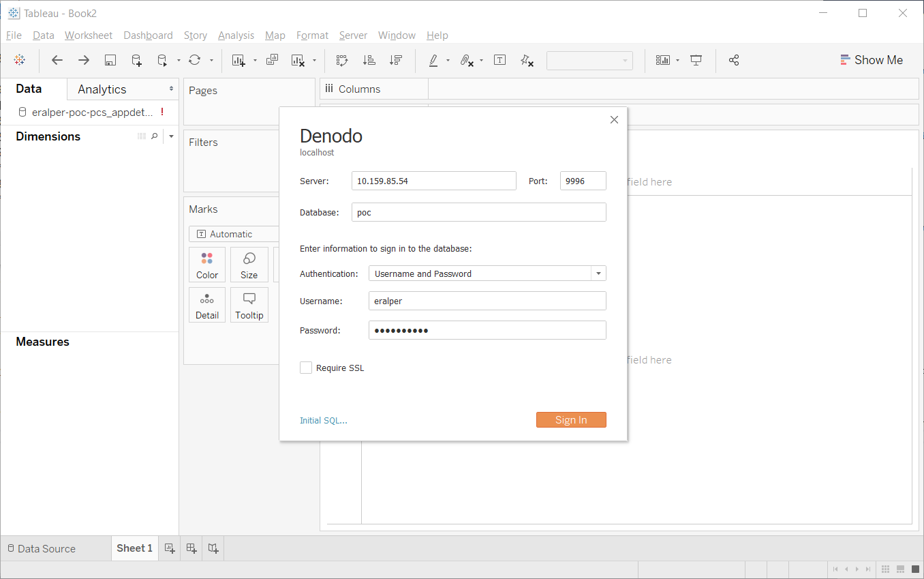Open the Marks type Automatic dropdown
Screen dimensions: 924x579
tap(234, 234)
